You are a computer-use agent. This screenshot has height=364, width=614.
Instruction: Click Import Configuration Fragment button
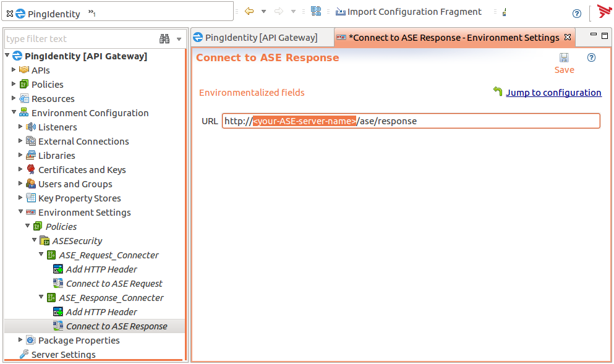coord(408,12)
